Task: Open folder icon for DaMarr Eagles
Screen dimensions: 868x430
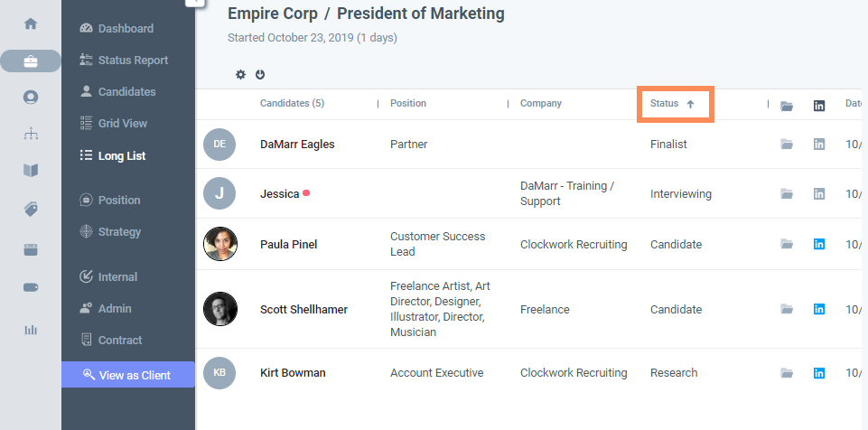Action: (x=787, y=144)
